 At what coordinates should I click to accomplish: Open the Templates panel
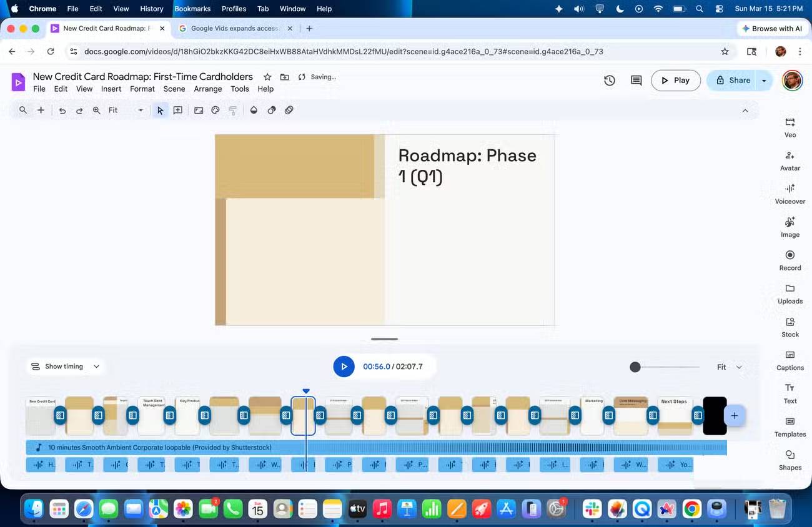tap(790, 426)
